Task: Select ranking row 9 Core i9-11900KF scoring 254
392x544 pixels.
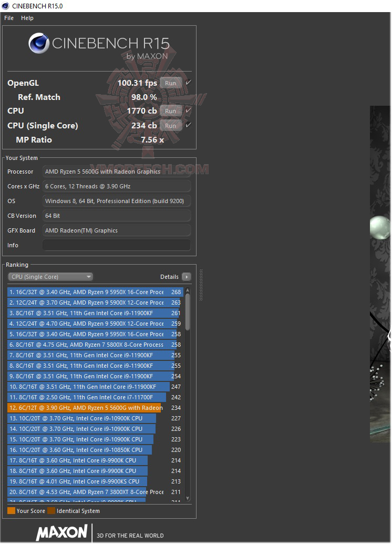Action: click(95, 376)
